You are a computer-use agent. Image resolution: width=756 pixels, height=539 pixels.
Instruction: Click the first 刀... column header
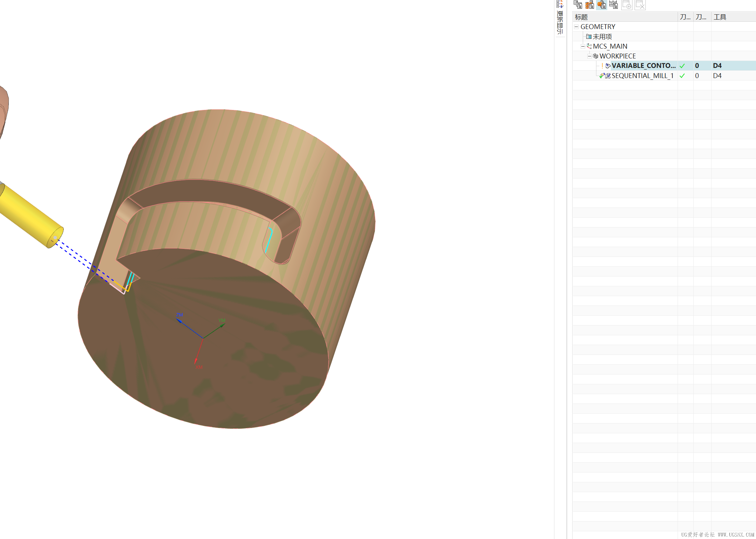(685, 17)
